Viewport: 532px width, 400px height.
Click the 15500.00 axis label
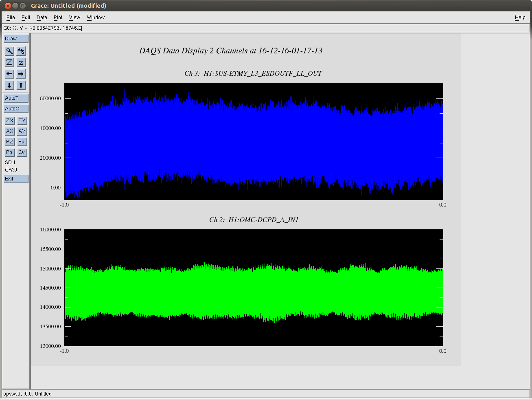pyautogui.click(x=50, y=249)
